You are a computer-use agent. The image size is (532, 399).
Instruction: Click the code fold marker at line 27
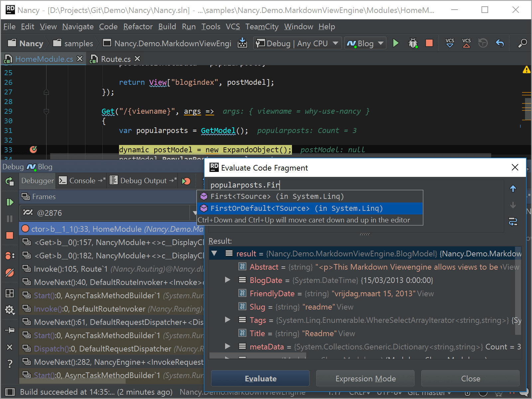(46, 92)
